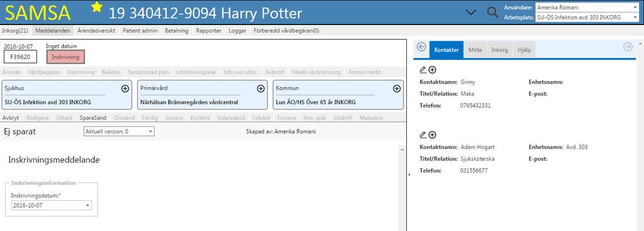Click Felsänt in action toolbar
This screenshot has width=644, height=231.
pos(261,118)
